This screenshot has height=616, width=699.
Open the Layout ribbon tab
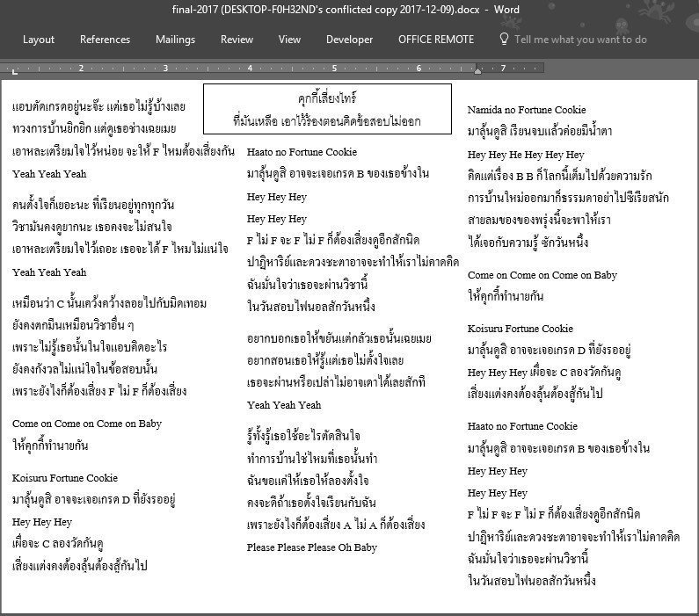click(39, 40)
